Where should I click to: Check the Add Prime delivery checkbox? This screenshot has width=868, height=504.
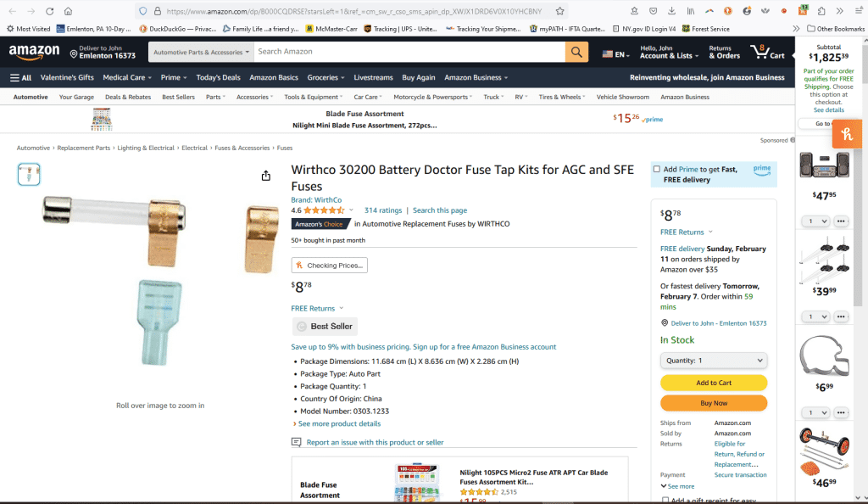657,170
